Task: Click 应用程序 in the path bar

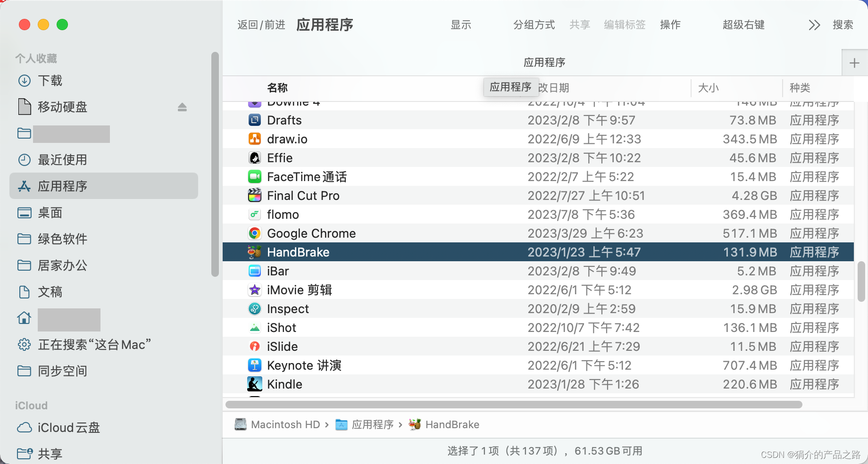Action: click(x=373, y=425)
